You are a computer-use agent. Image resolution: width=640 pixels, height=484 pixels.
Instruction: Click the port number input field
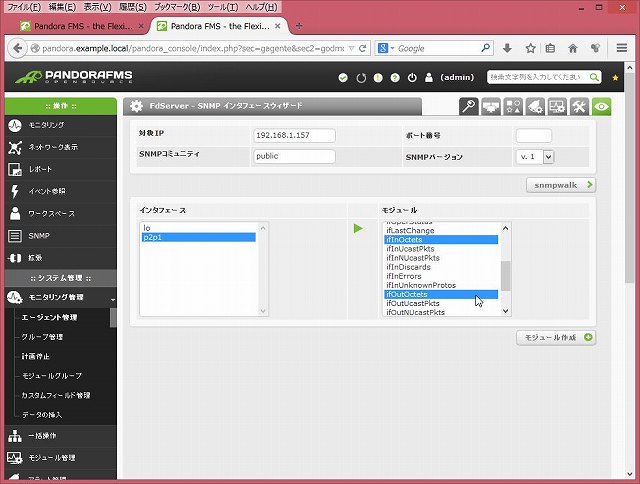[x=533, y=135]
